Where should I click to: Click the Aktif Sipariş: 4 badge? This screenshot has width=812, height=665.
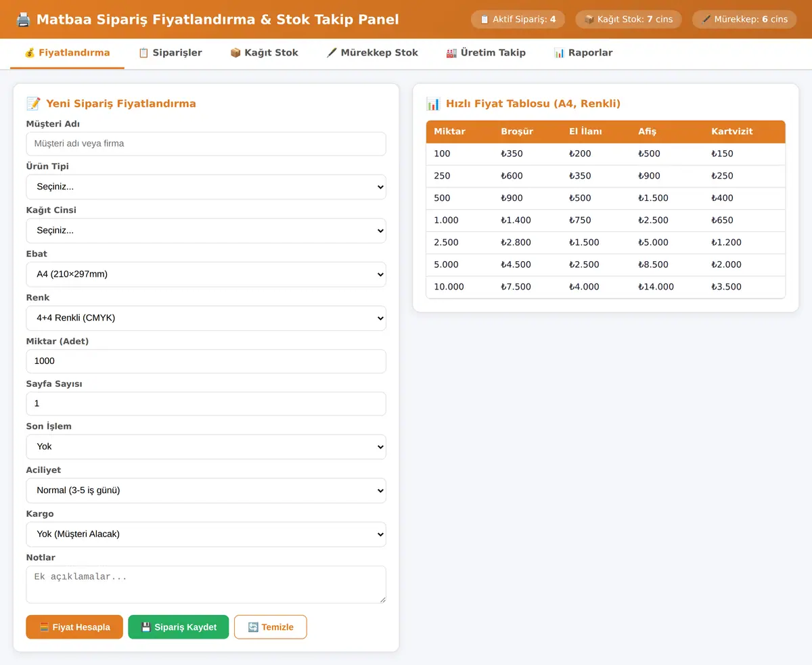518,19
